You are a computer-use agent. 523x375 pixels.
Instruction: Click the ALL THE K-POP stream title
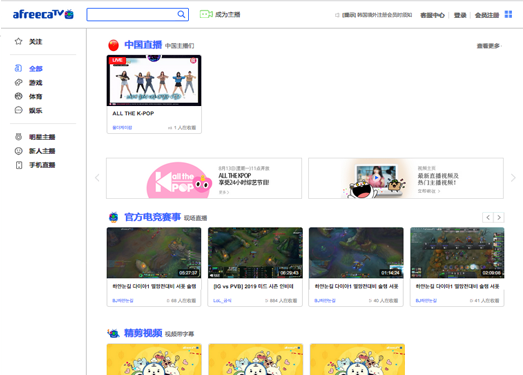[133, 113]
